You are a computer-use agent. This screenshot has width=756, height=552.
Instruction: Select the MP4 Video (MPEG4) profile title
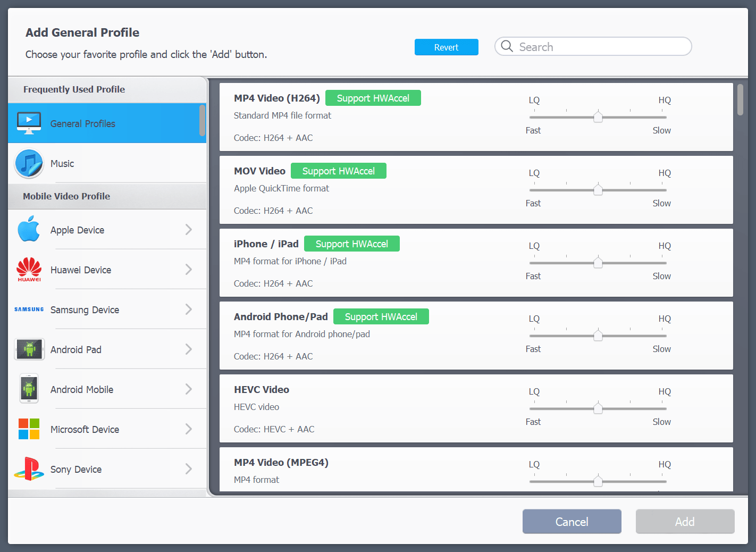tap(281, 462)
